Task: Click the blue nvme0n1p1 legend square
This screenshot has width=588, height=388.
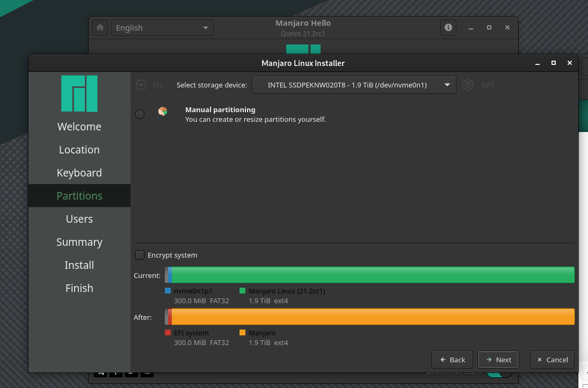Action: (x=168, y=291)
